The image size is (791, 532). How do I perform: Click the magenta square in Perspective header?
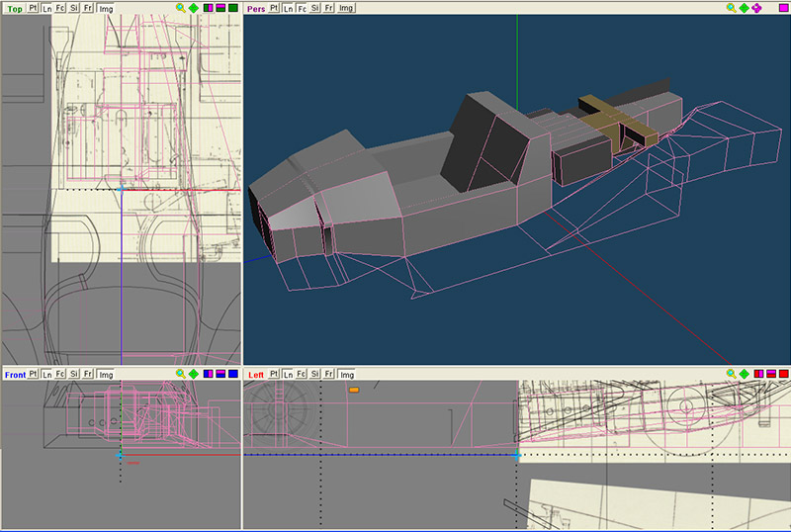783,8
